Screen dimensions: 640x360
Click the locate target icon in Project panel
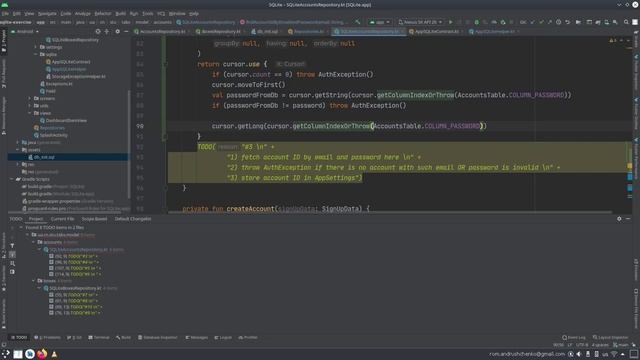point(98,31)
